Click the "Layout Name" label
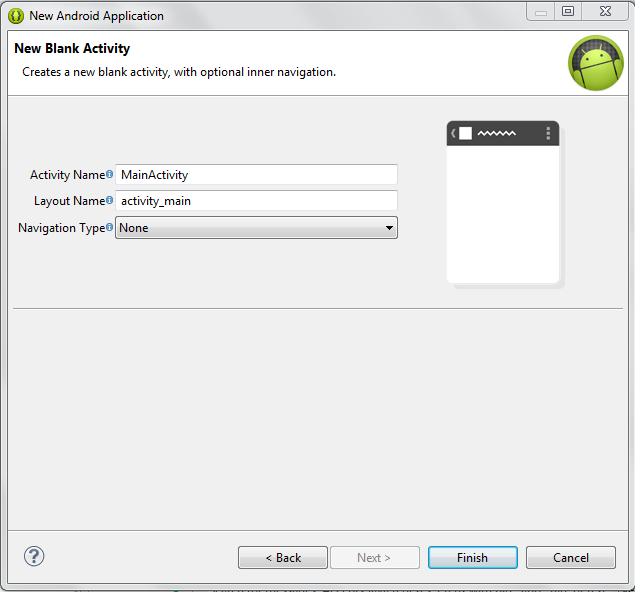 point(70,201)
